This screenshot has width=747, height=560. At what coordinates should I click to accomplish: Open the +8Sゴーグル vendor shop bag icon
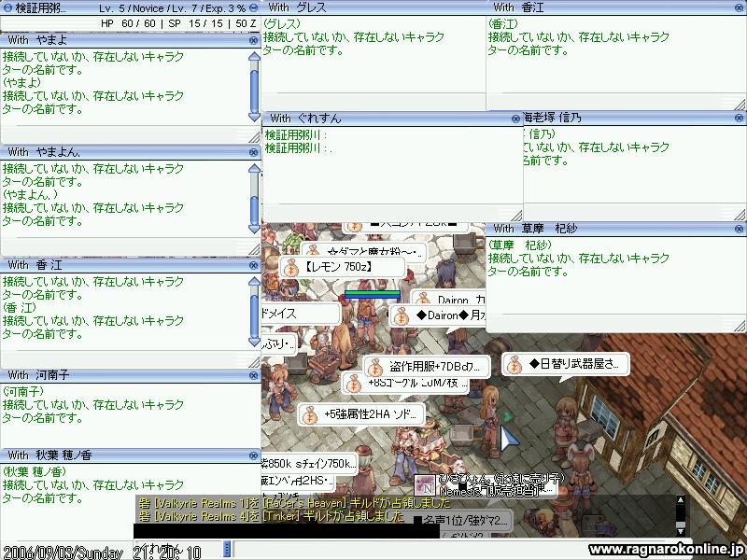point(353,384)
